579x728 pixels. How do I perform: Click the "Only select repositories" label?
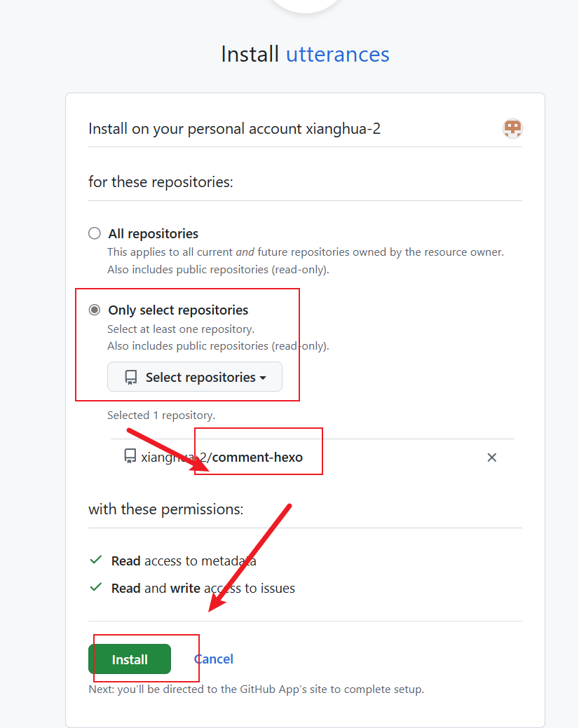coord(178,310)
